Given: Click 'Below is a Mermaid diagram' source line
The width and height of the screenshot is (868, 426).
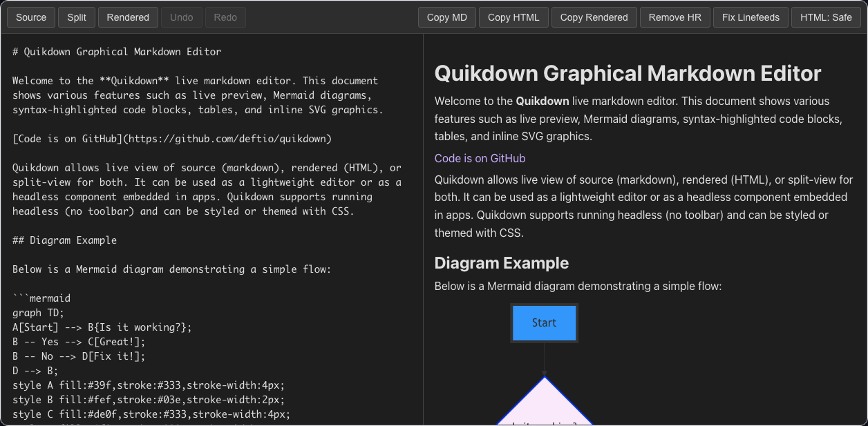Looking at the screenshot, I should tap(172, 269).
